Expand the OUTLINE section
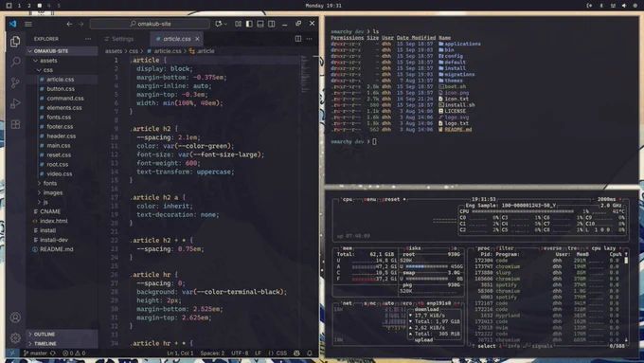Screen dimensions: 644x363 tap(45, 335)
